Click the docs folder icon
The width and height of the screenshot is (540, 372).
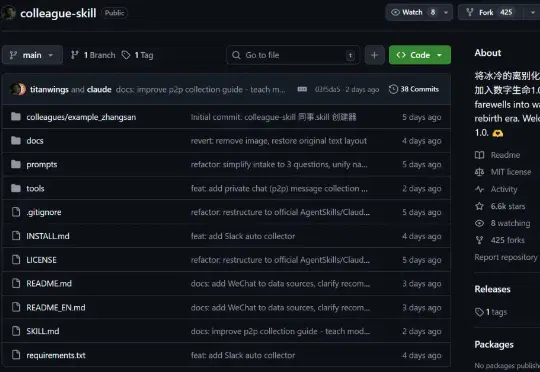click(16, 141)
